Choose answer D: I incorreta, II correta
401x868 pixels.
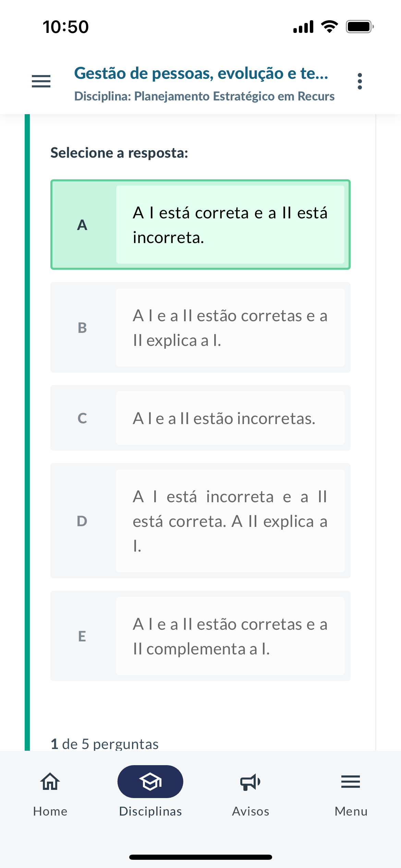tap(230, 521)
